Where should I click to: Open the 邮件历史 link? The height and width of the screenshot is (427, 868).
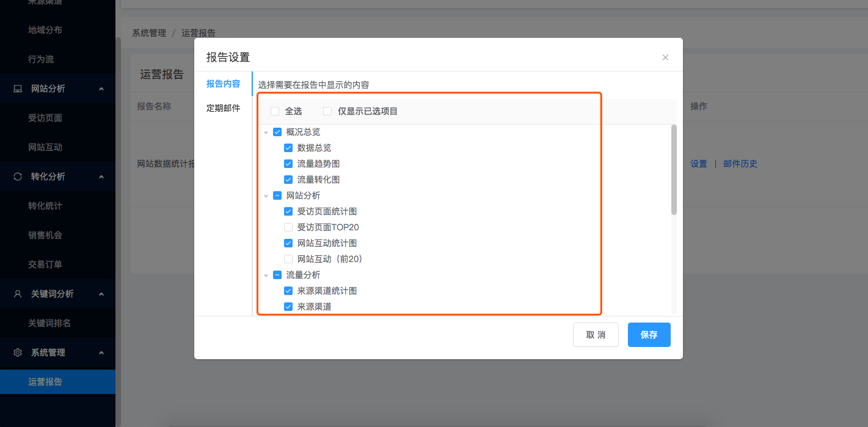[x=740, y=164]
